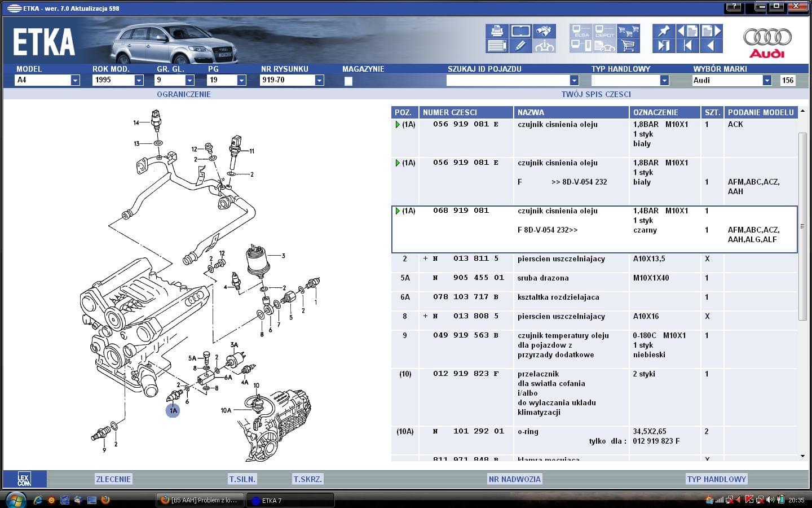Screen dimensions: 812x508
Task: Toggle the MAGAZYNIE checkbox
Action: pos(348,81)
